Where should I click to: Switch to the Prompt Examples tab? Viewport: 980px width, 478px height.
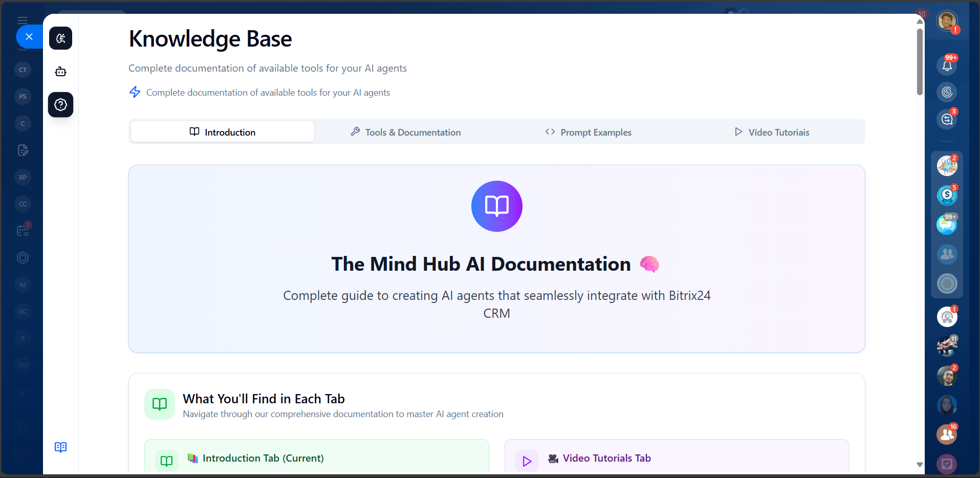589,132
